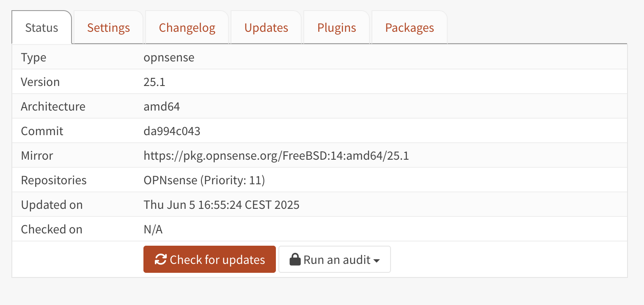Click the pkg.opnsense.org mirror URL
This screenshot has width=644, height=305.
pos(276,156)
